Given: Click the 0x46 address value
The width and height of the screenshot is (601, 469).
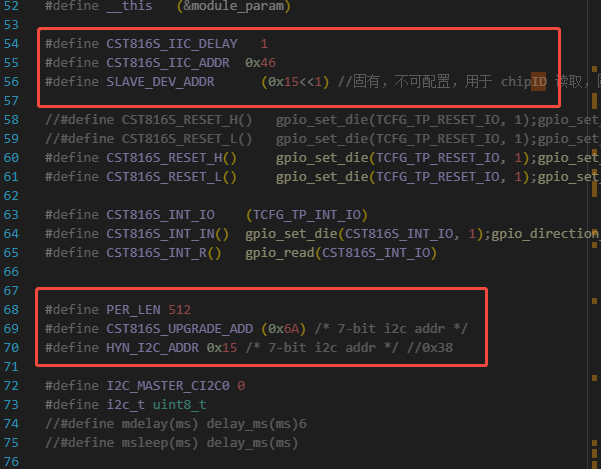Looking at the screenshot, I should pos(260,63).
